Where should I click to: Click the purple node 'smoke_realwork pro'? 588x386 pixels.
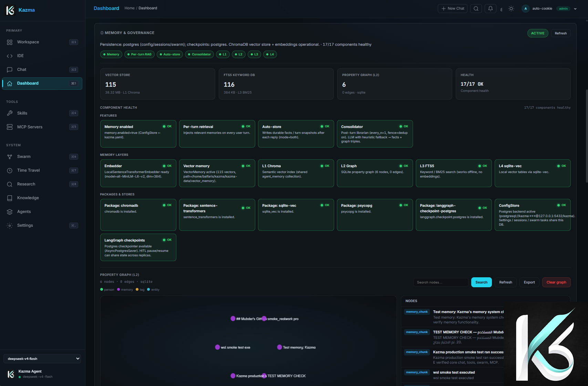point(264,319)
